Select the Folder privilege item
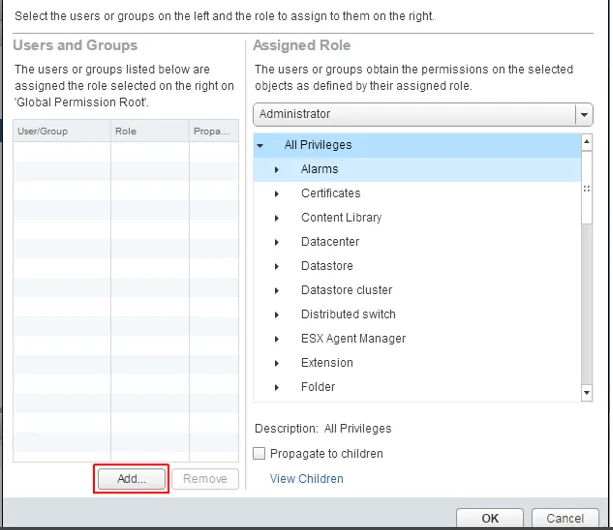Viewport: 613px width, 530px height. click(318, 387)
